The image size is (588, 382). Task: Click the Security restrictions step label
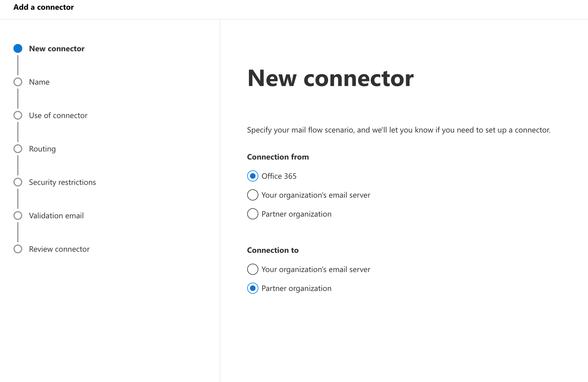pos(62,182)
